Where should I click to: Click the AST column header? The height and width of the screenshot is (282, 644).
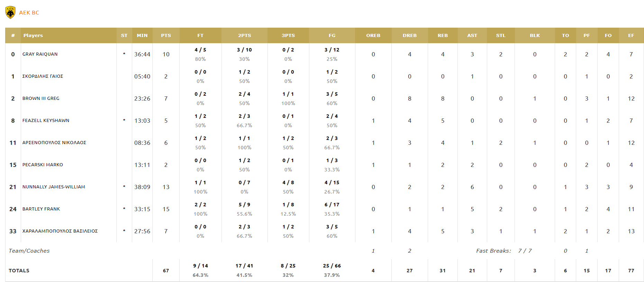point(472,36)
